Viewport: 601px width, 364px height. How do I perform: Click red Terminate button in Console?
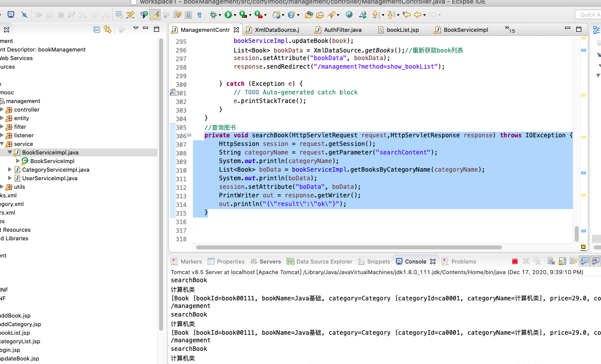point(515,262)
